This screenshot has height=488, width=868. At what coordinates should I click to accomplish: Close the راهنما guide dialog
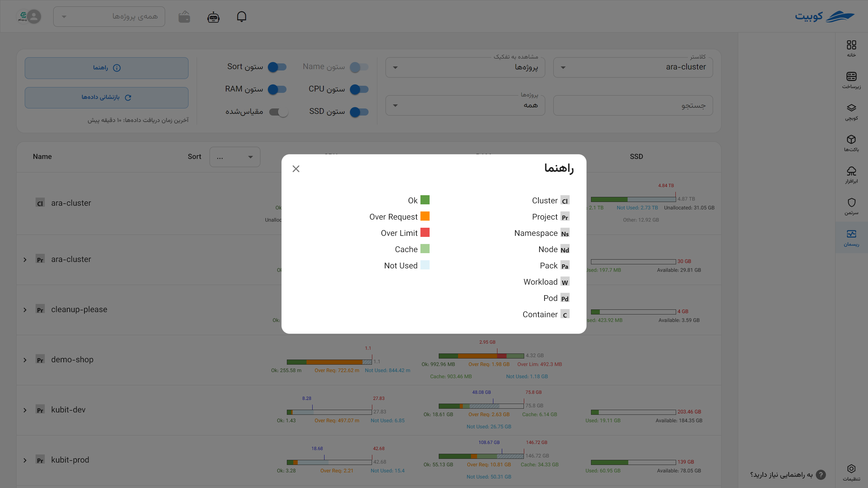click(x=296, y=169)
